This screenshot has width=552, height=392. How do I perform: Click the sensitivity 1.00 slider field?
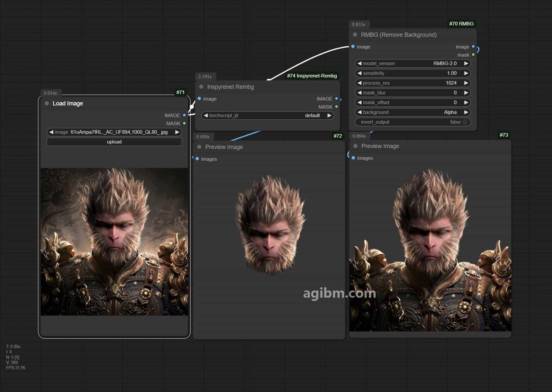(x=413, y=73)
